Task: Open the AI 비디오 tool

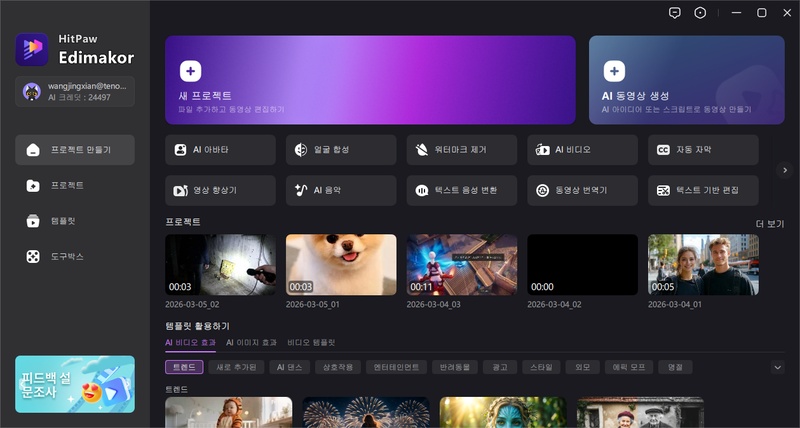Action: pyautogui.click(x=583, y=150)
